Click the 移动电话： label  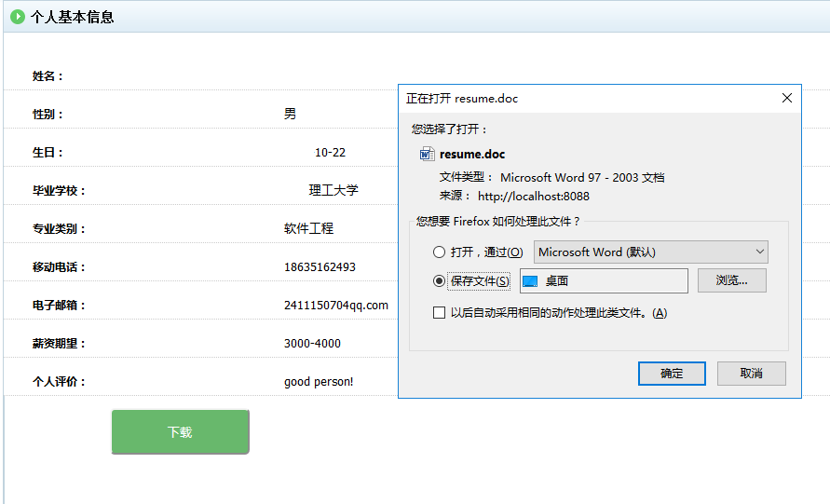tap(59, 266)
